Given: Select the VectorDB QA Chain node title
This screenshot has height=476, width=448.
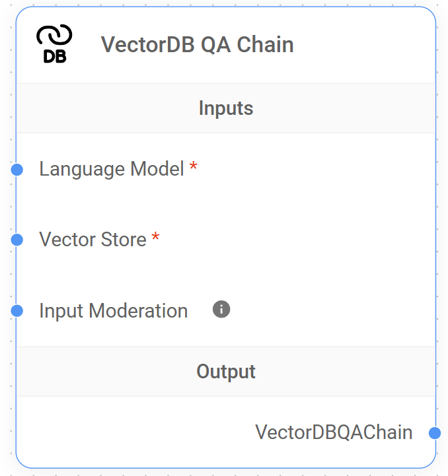Looking at the screenshot, I should (197, 45).
